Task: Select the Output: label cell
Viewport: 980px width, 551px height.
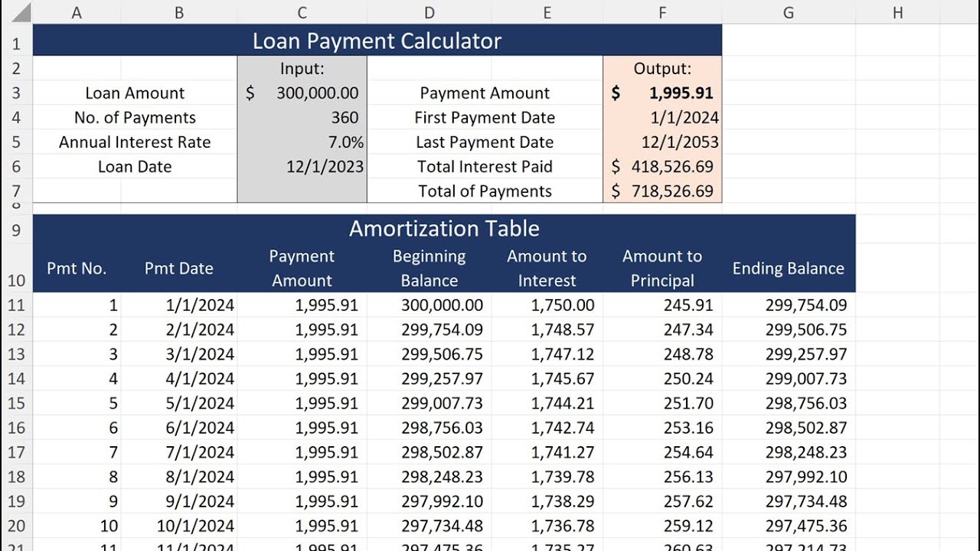Action: pyautogui.click(x=662, y=68)
